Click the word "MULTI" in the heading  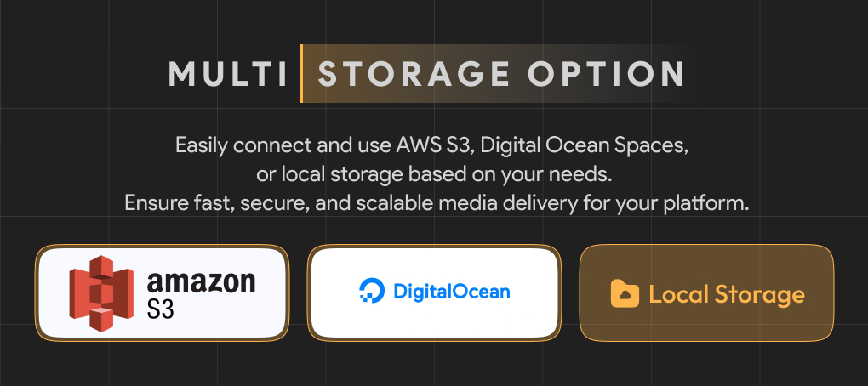point(228,74)
